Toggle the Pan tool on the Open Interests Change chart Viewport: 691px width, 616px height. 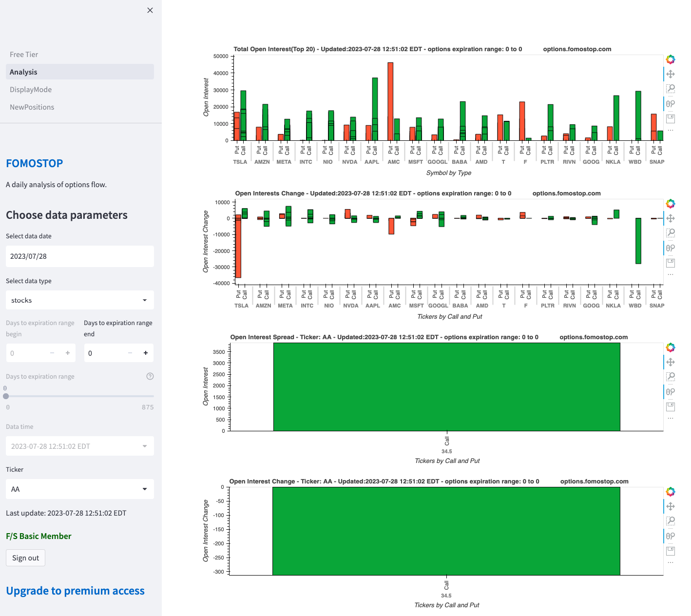click(x=671, y=218)
